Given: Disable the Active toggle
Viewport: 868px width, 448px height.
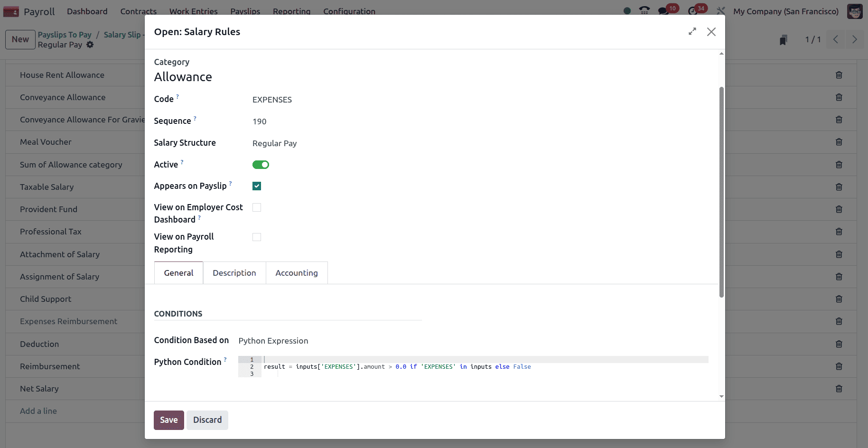Looking at the screenshot, I should [261, 164].
